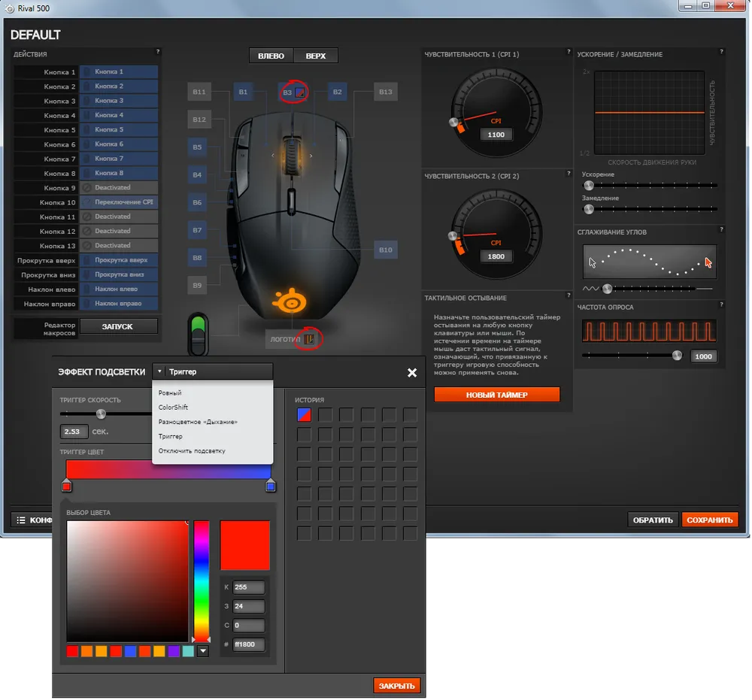Click the hex color field ff1800
The image size is (752, 700).
(248, 644)
